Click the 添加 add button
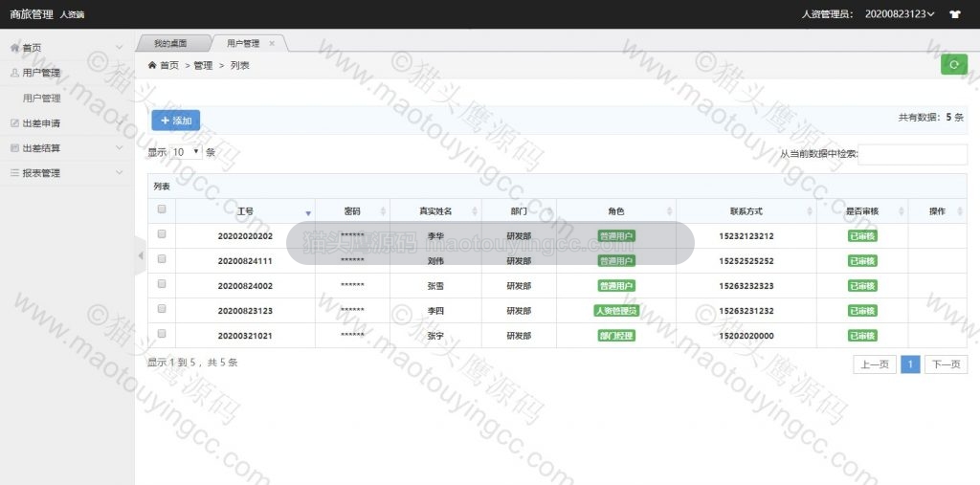 coord(176,121)
